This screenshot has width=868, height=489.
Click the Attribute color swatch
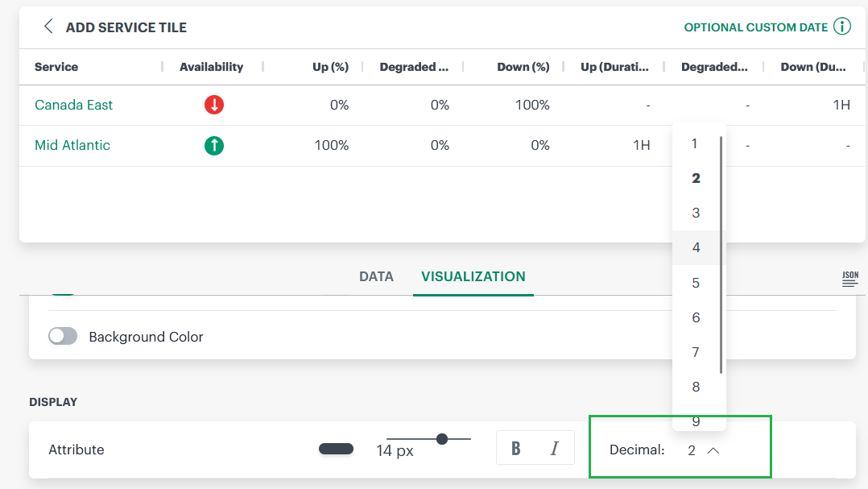pyautogui.click(x=336, y=449)
